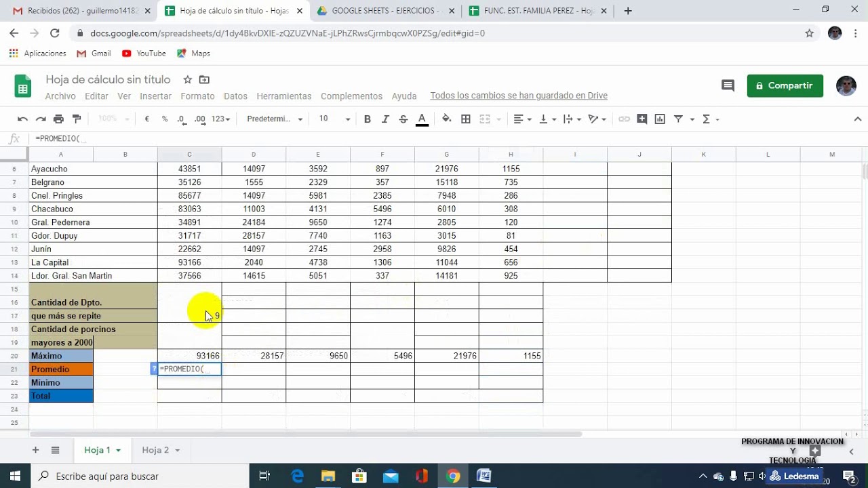Reload the browser page
Screen dimensions: 868x488
coord(54,33)
